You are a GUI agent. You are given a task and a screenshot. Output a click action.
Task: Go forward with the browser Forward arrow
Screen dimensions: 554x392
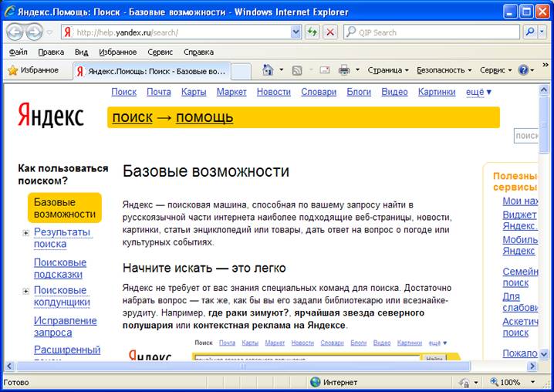34,32
